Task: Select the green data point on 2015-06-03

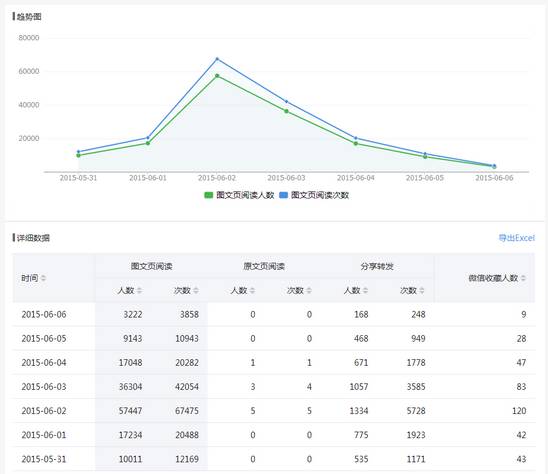Action: [286, 111]
